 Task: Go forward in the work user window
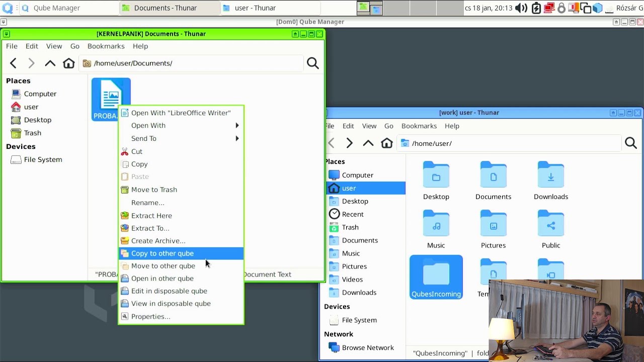pos(349,143)
